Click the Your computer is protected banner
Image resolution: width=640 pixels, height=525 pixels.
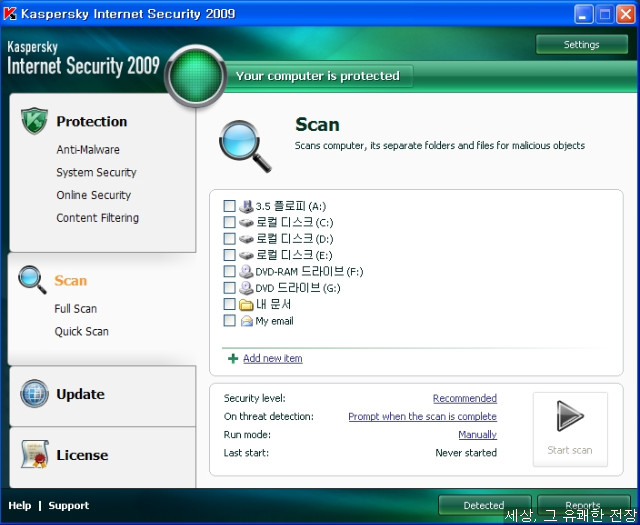point(318,76)
